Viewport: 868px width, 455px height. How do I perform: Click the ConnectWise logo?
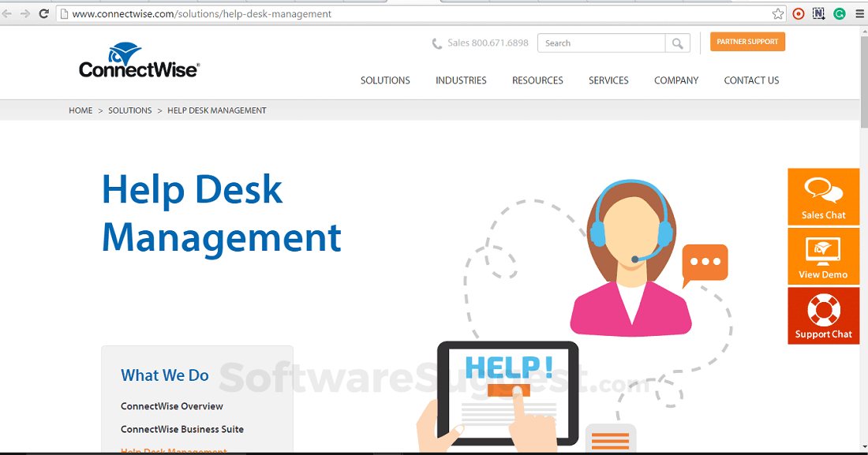click(139, 61)
